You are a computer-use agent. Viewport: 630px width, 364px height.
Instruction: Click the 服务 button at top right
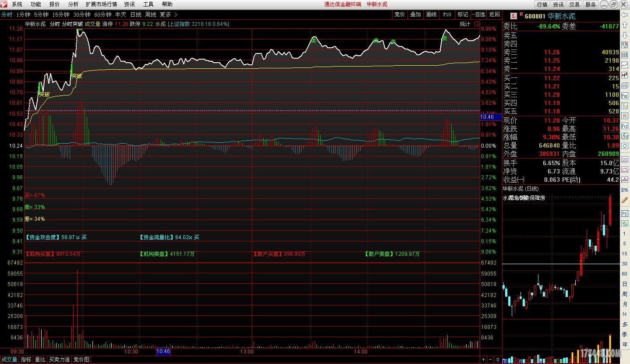[x=590, y=4]
